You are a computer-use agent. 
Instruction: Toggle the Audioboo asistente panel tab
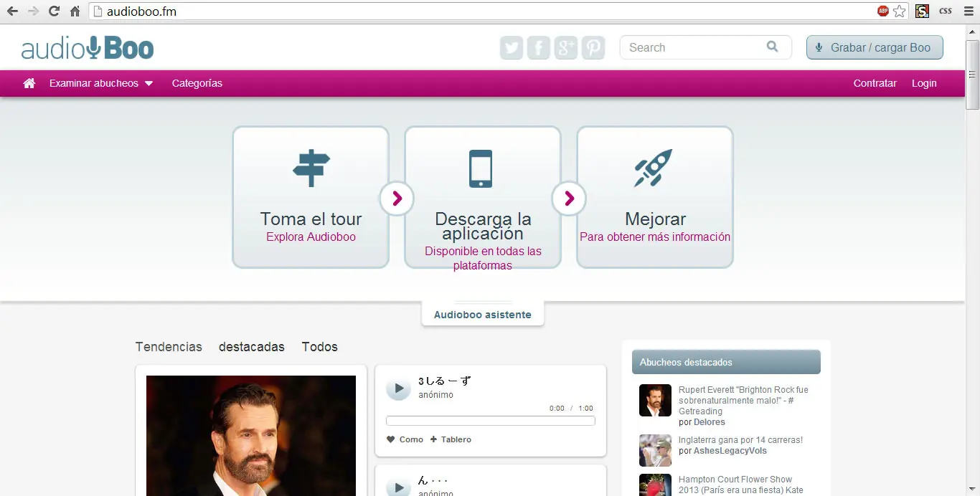[483, 314]
